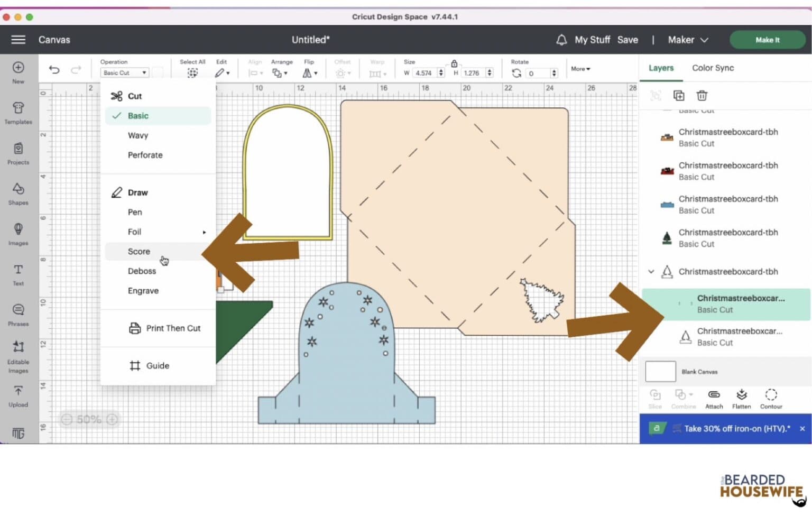Toggle the size lock icon
This screenshot has height=516, width=812.
454,63
